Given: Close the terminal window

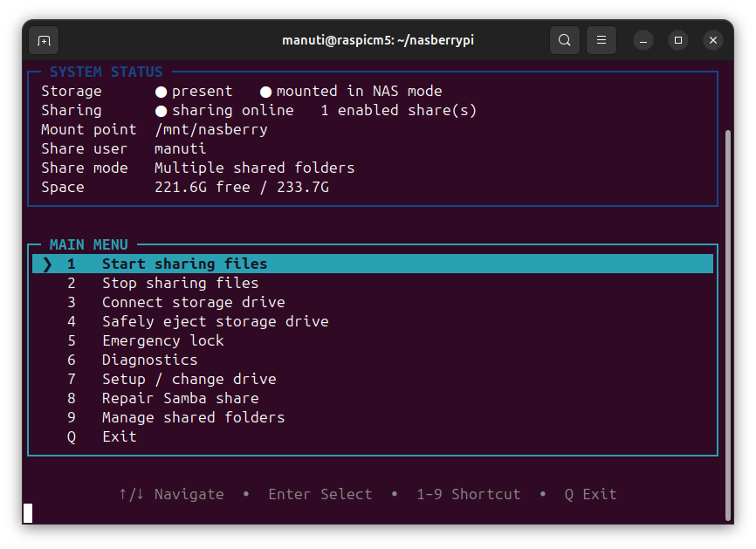Looking at the screenshot, I should coord(713,40).
